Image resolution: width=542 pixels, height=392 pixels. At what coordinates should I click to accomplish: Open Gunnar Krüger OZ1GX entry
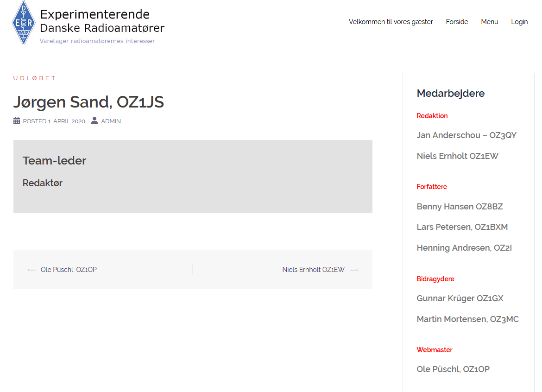click(460, 298)
